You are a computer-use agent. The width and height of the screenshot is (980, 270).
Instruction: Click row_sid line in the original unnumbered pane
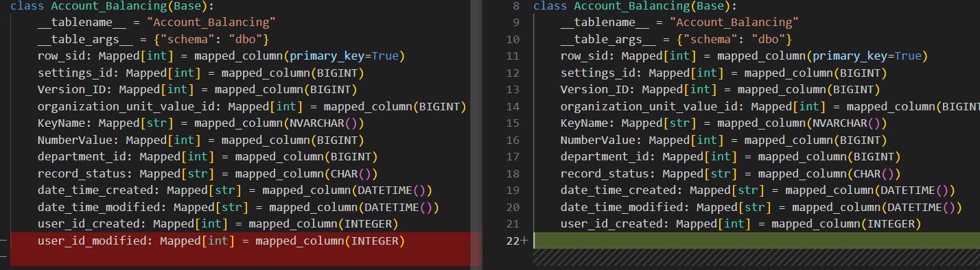point(221,56)
